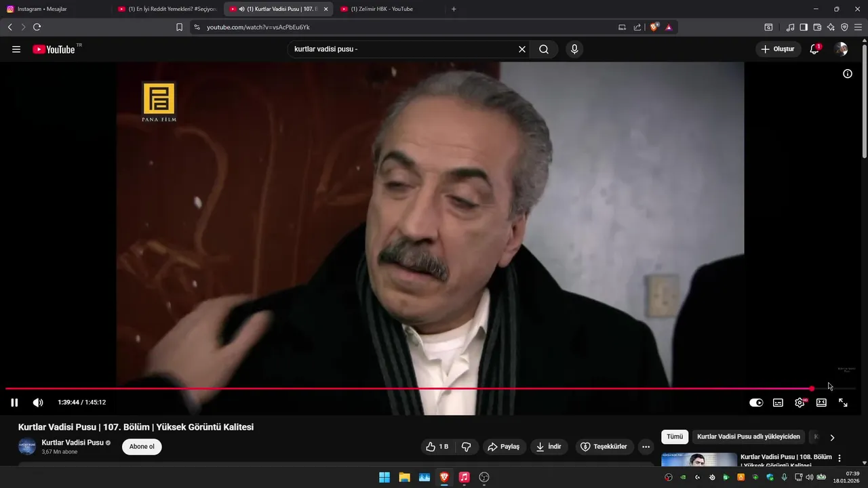
Task: Toggle the autoplay switch
Action: coord(756,403)
